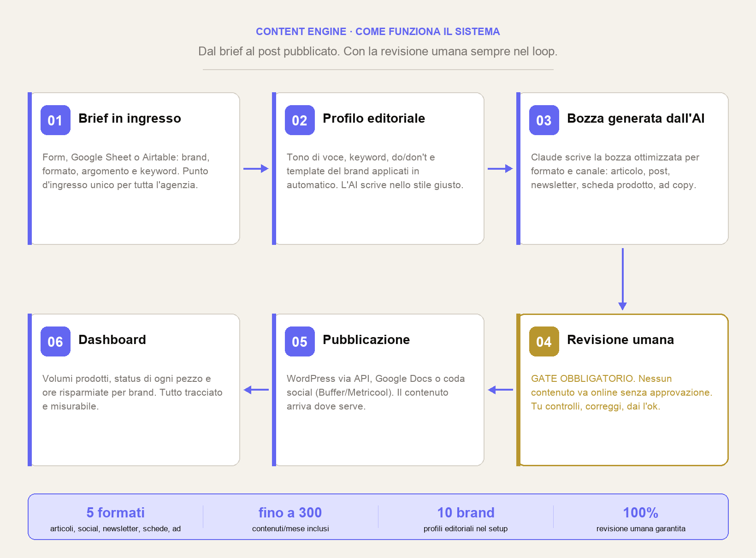Click the 03 step number badge
The width and height of the screenshot is (756, 558).
[544, 120]
